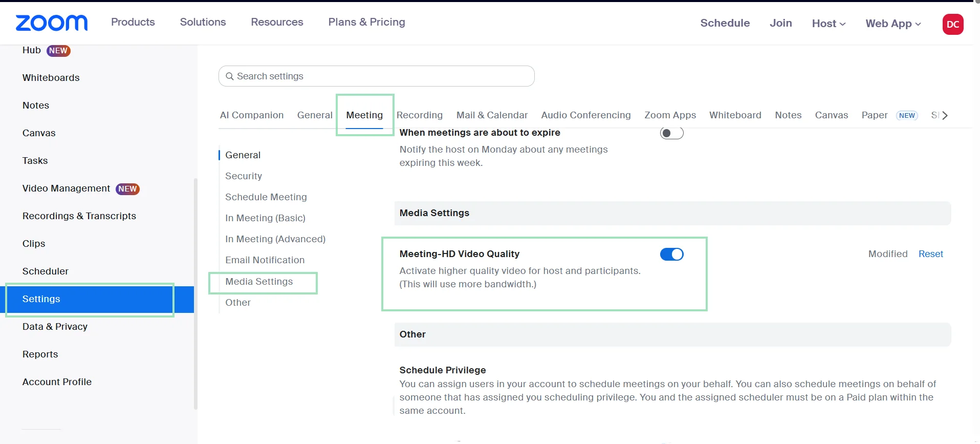This screenshot has width=980, height=444.
Task: Open Video Management in the sidebar
Action: (x=67, y=188)
